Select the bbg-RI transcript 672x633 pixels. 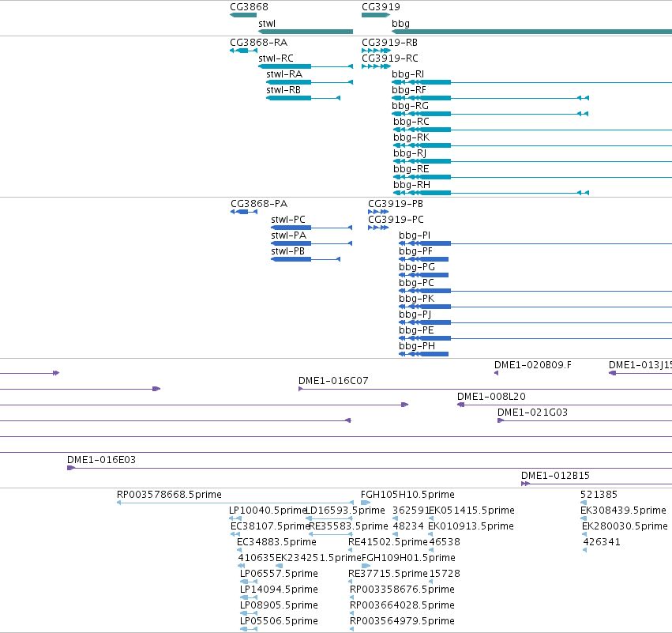[x=532, y=82]
